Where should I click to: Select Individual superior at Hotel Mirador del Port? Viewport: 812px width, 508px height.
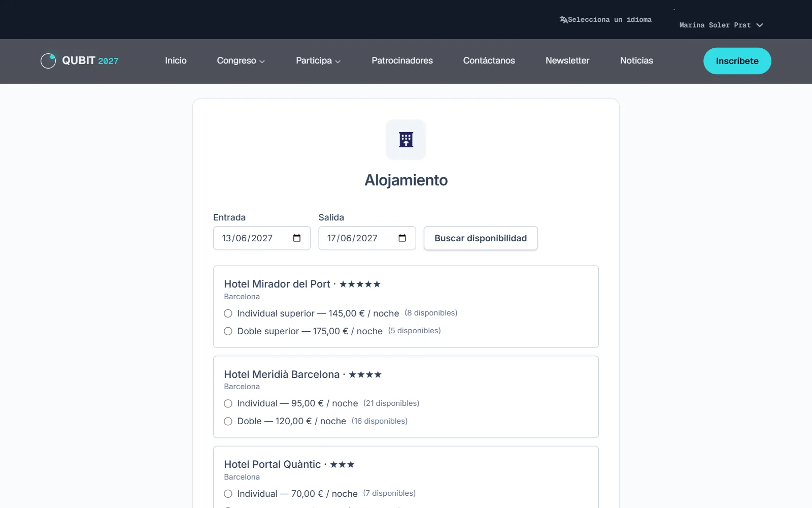[x=228, y=313]
